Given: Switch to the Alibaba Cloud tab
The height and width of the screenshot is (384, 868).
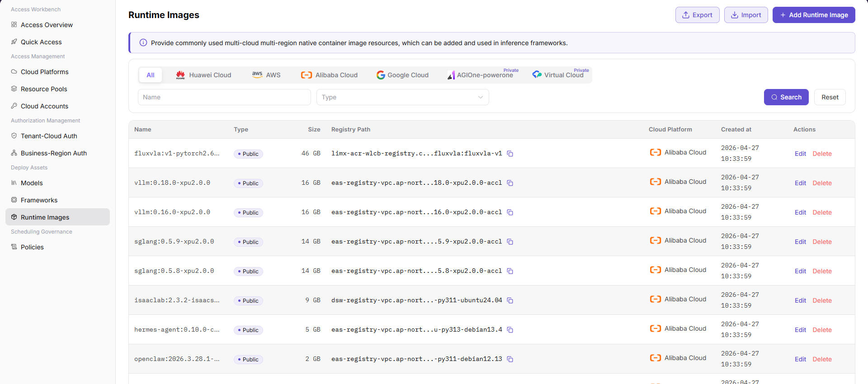Looking at the screenshot, I should pos(329,75).
